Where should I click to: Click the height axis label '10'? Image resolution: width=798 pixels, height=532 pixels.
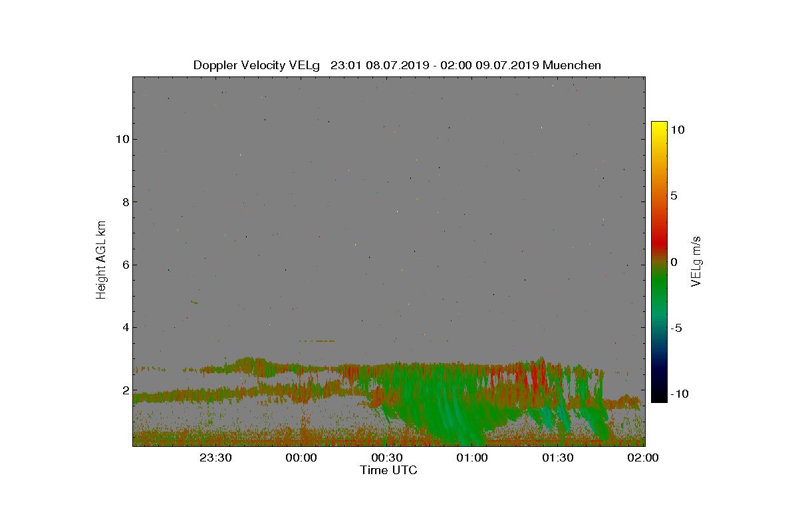coord(121,139)
